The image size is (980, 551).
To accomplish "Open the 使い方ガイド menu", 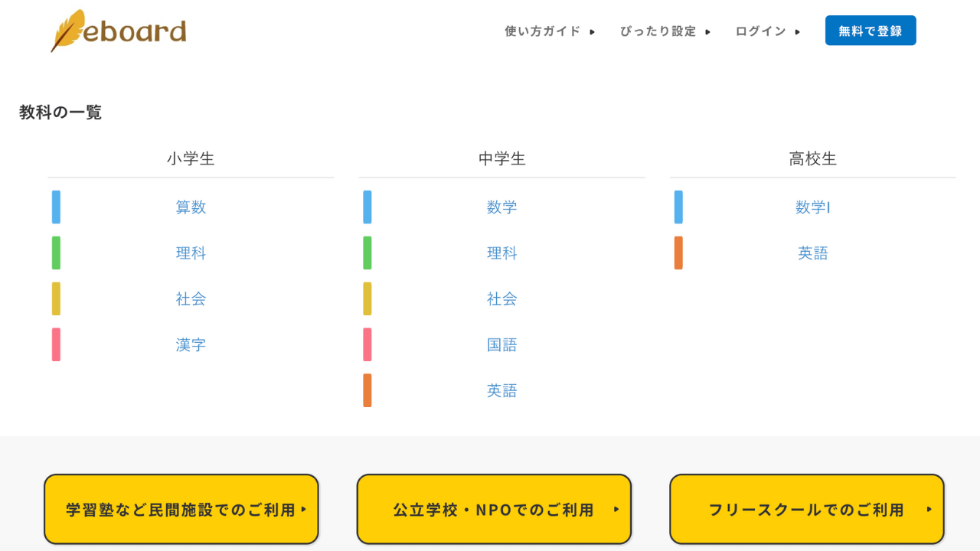I will coord(543,31).
